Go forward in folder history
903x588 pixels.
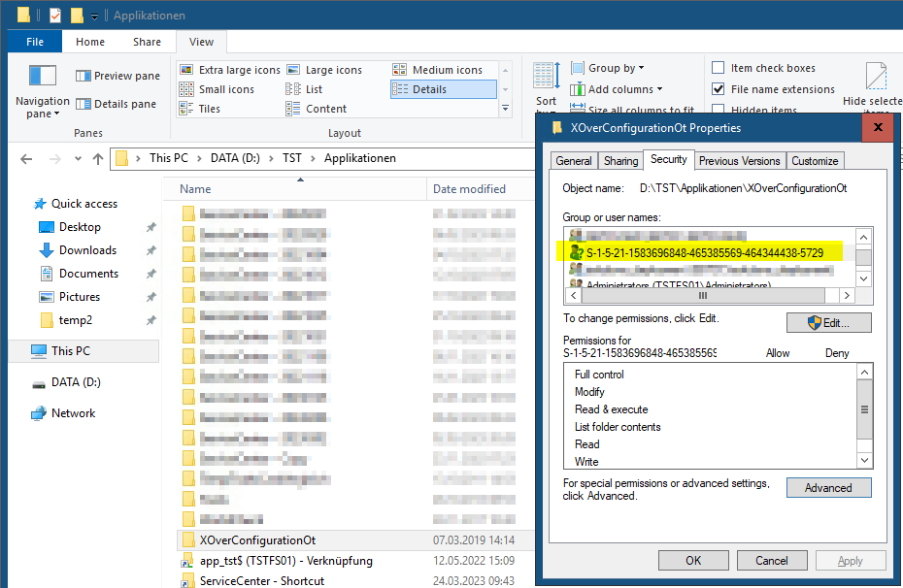click(54, 159)
